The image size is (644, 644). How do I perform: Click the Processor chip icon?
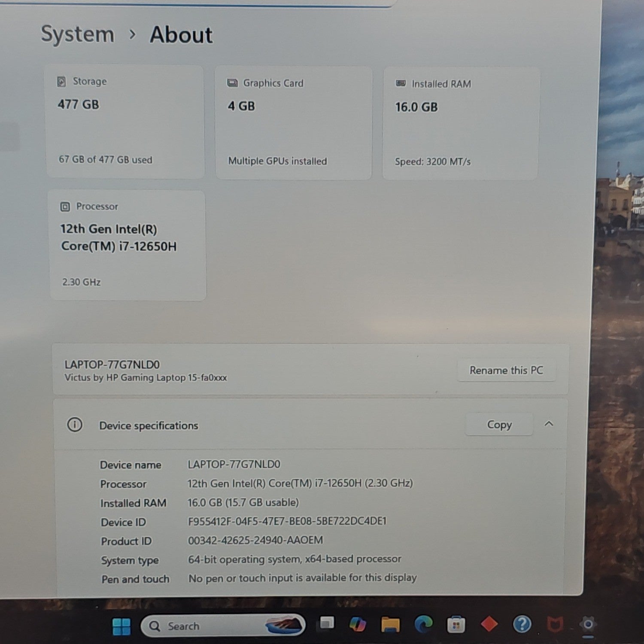click(x=65, y=207)
